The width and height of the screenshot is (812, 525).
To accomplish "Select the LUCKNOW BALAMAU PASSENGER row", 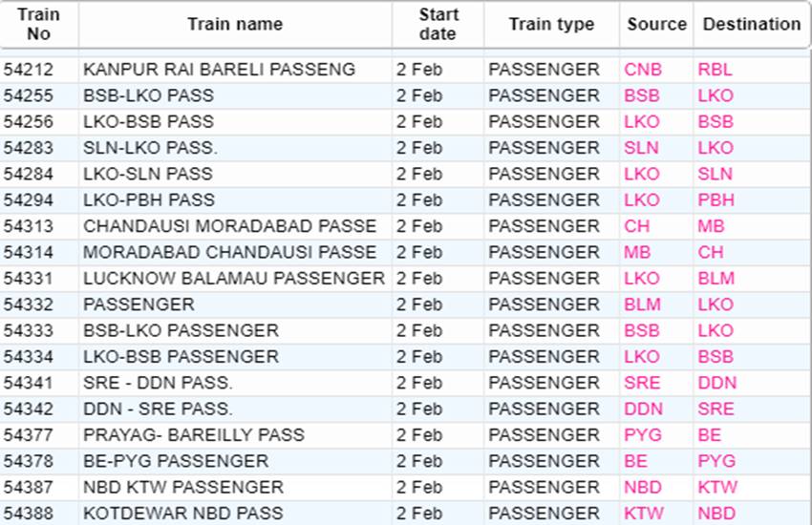I will (405, 279).
